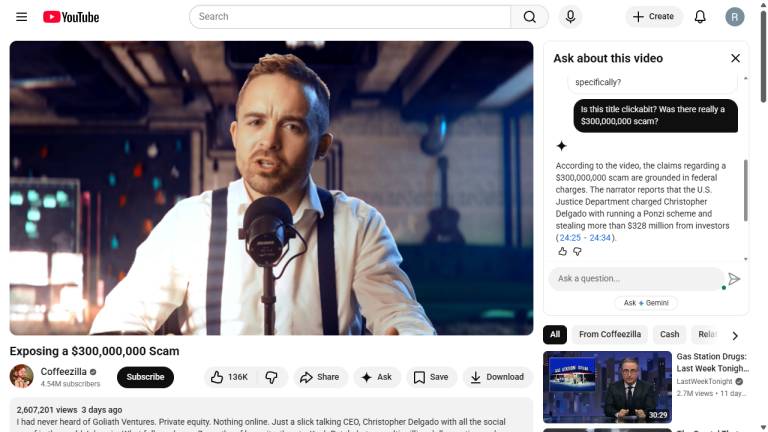
Task: Select the Cash filter chip
Action: click(670, 335)
